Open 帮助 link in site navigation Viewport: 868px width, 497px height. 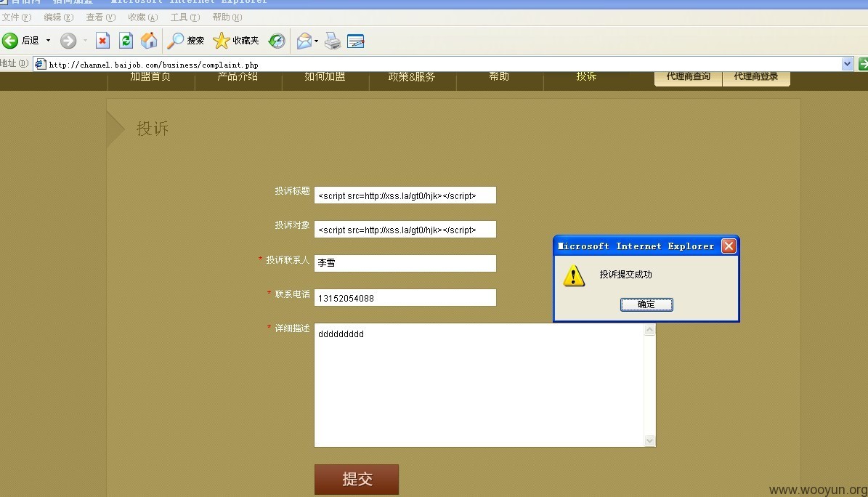pos(499,76)
